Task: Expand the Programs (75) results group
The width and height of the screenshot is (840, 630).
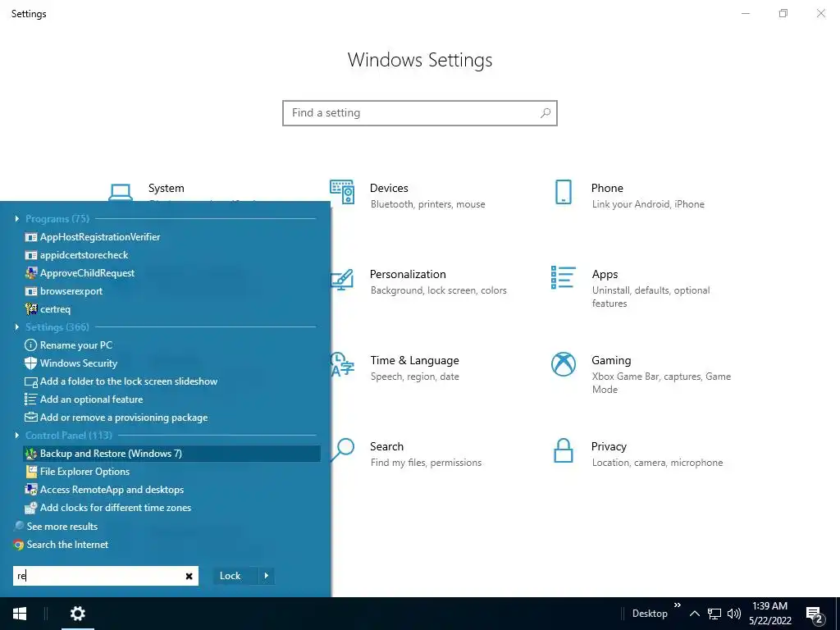Action: click(17, 218)
